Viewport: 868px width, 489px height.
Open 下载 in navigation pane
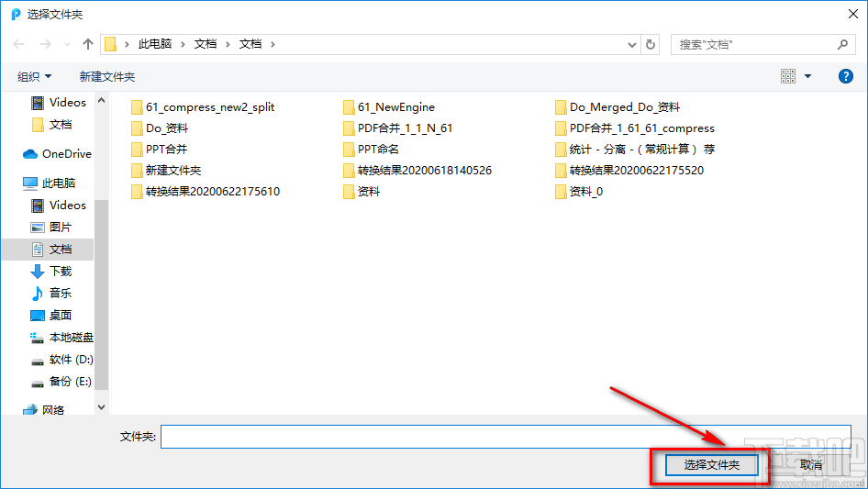click(x=51, y=272)
